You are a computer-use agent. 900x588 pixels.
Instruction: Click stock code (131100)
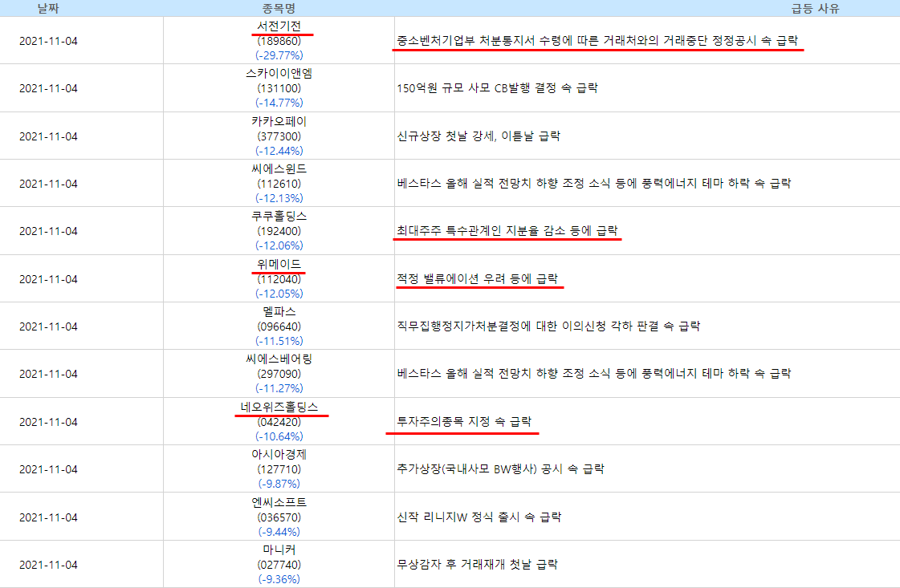(x=279, y=88)
